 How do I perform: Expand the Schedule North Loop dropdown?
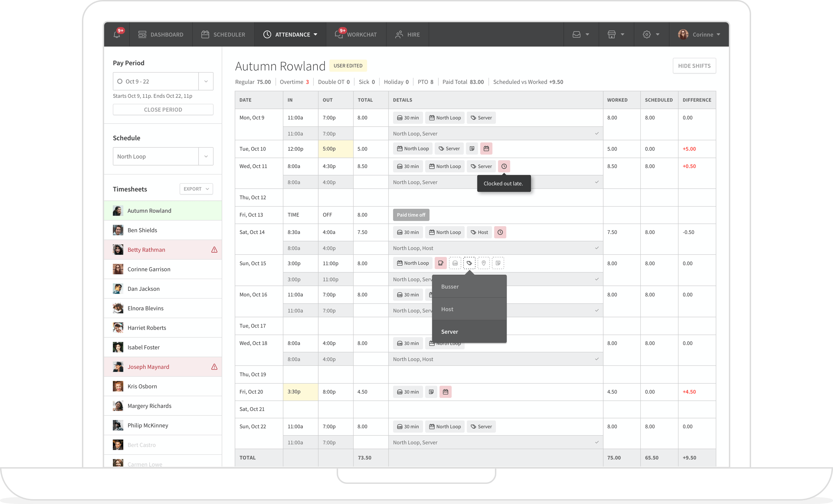[x=207, y=156]
